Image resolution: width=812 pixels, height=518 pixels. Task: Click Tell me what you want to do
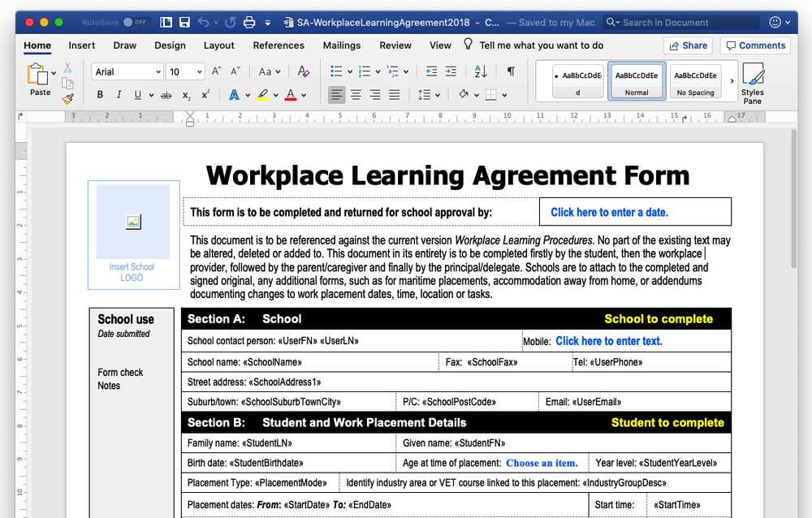coord(541,45)
